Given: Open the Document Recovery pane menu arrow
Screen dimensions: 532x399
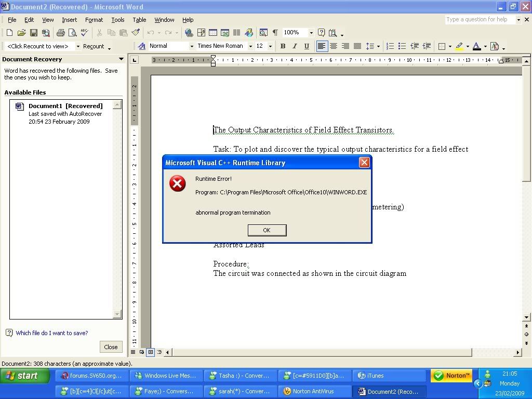Looking at the screenshot, I should 121,59.
